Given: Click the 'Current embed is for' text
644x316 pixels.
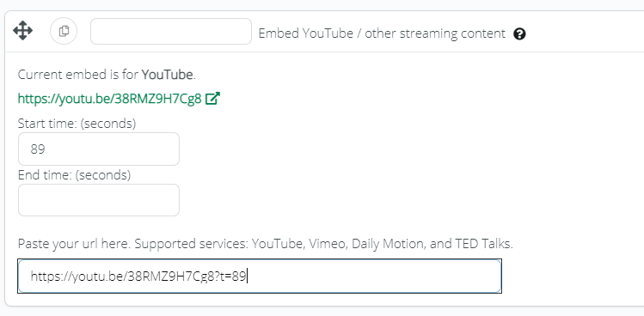Looking at the screenshot, I should click(x=78, y=75).
